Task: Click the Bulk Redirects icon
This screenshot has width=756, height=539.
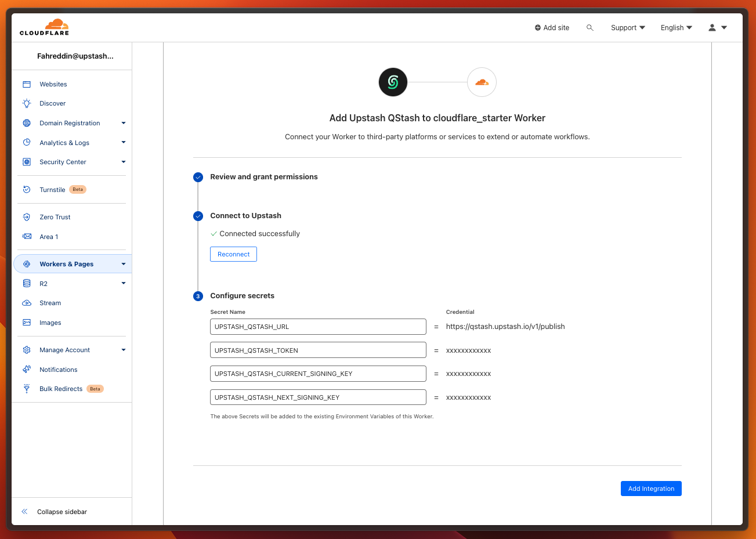Action: click(x=27, y=389)
